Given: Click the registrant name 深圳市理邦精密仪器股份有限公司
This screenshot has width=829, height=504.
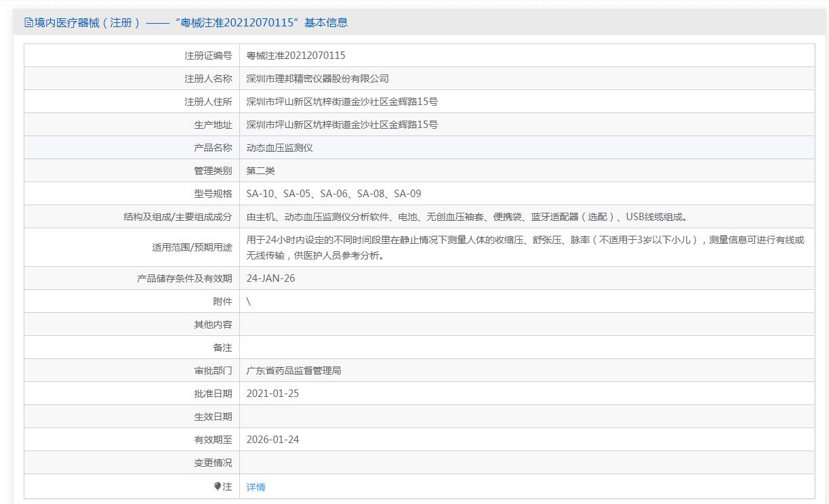Looking at the screenshot, I should 317,79.
